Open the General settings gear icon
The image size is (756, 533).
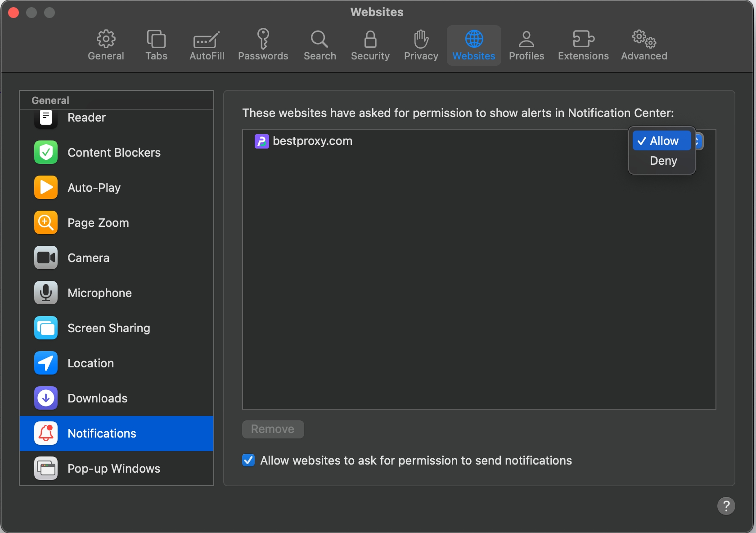[x=106, y=39]
